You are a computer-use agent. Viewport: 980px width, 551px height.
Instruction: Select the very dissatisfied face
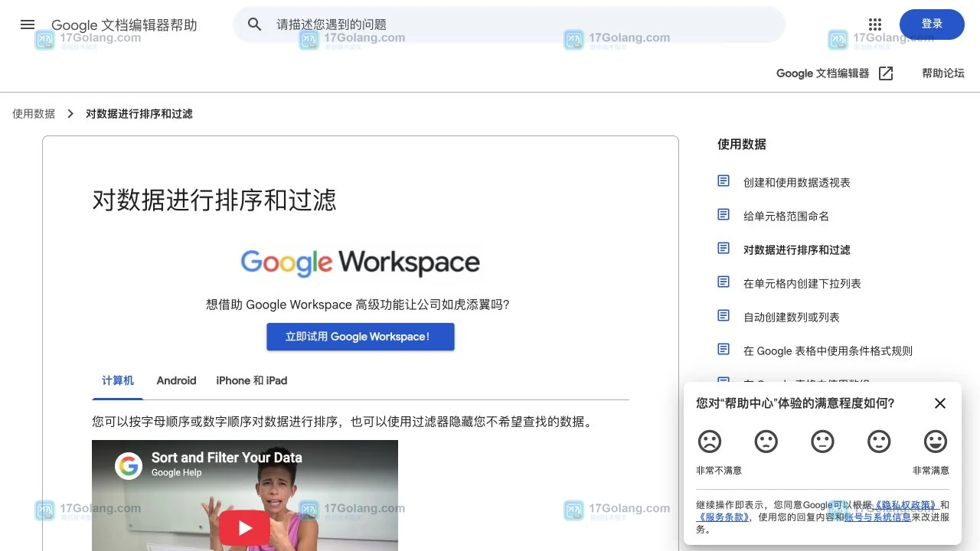(x=710, y=442)
